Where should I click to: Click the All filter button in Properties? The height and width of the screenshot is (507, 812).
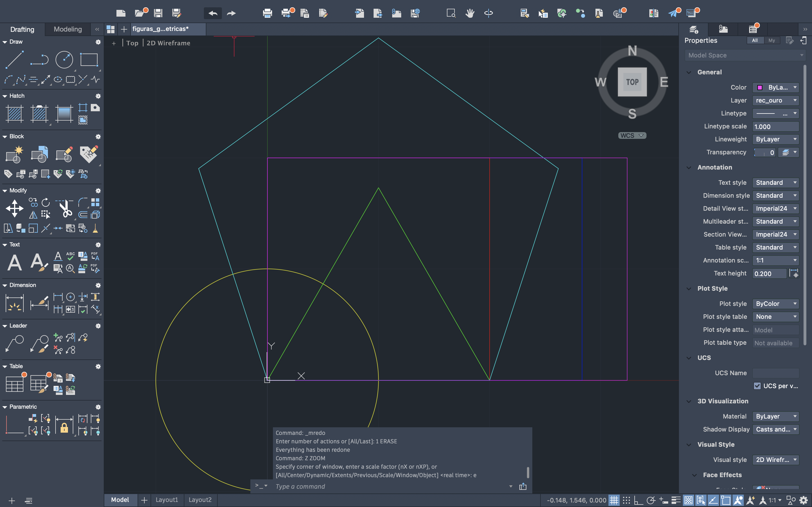coord(754,40)
